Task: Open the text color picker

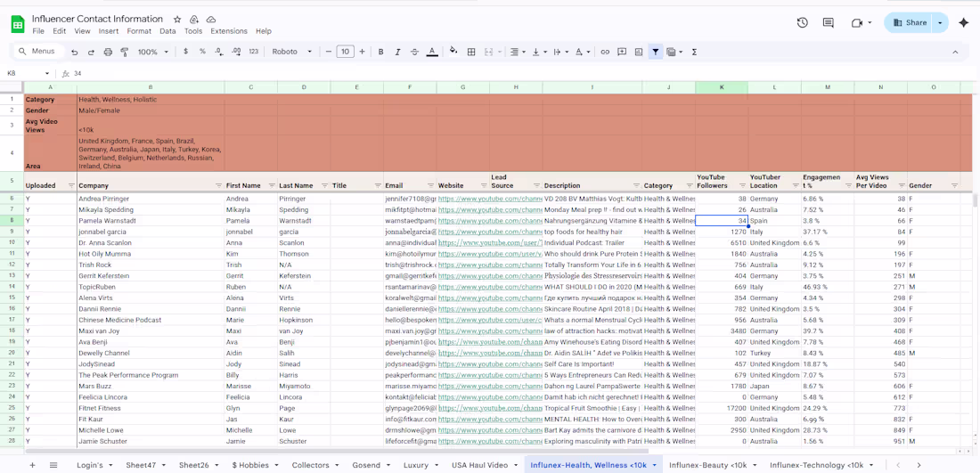Action: point(432,52)
